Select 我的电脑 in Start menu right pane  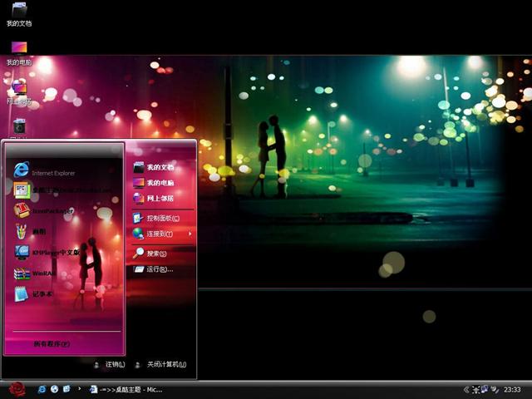[160, 183]
